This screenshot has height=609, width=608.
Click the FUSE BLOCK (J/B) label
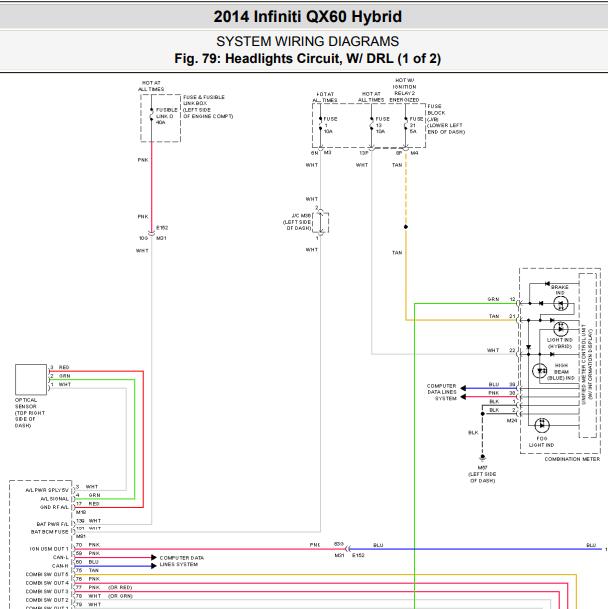446,119
